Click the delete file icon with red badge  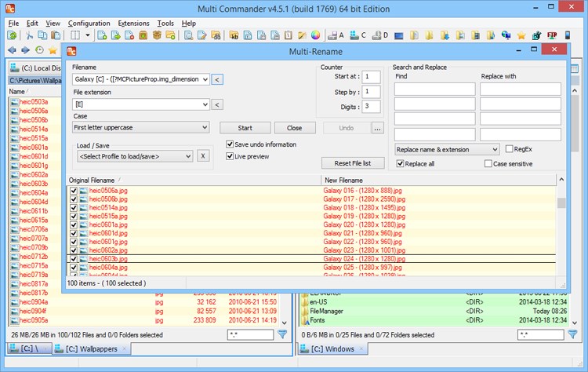tap(129, 35)
